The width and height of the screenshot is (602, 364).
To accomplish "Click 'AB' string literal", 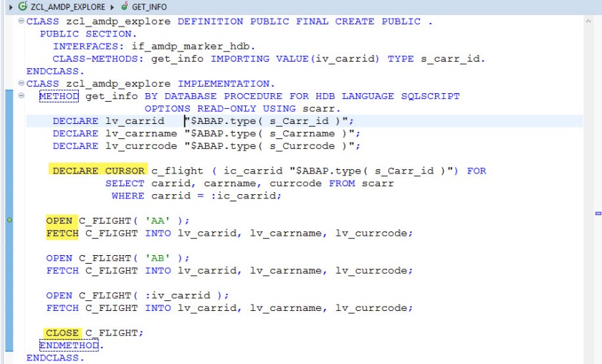I will pyautogui.click(x=158, y=258).
